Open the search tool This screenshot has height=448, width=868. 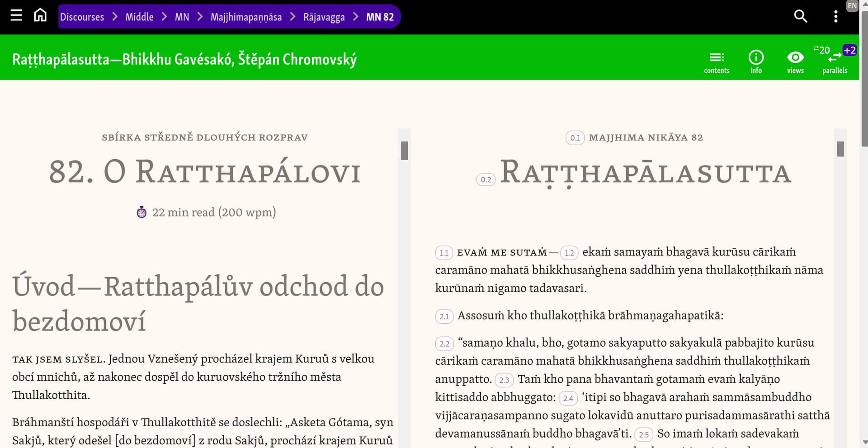pos(800,16)
